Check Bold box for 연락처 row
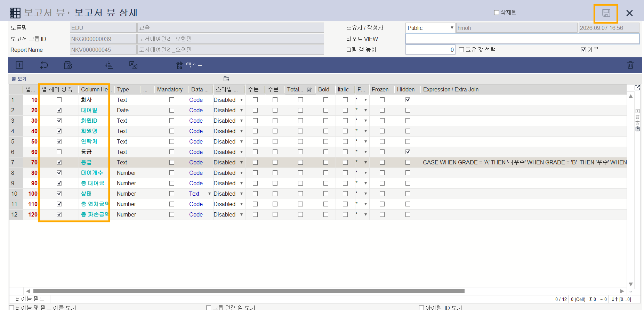Image resolution: width=644 pixels, height=310 pixels. tap(326, 141)
